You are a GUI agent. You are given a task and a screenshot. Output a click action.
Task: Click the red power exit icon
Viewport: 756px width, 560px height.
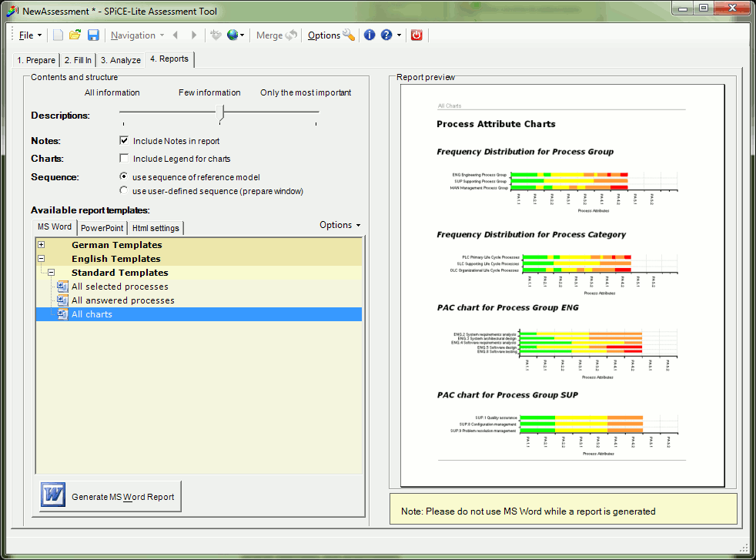point(416,35)
